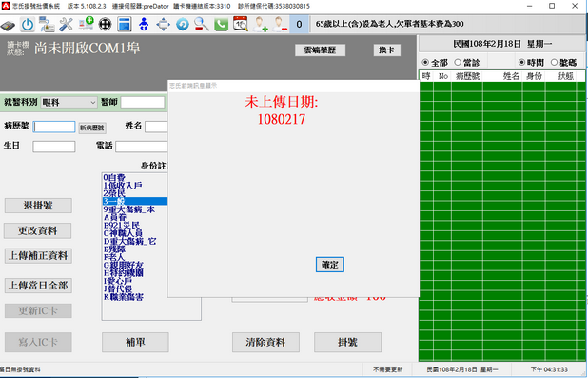This screenshot has width=588, height=378.
Task: Click the 狀態 column header in the queue table
Action: pyautogui.click(x=561, y=76)
